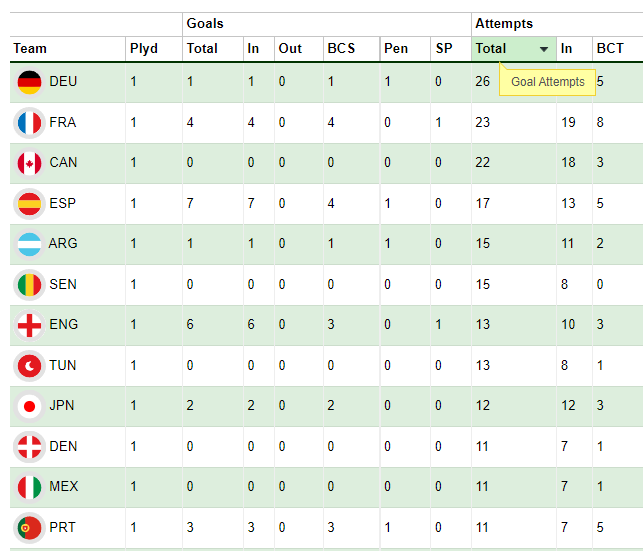Click the Canada flag icon
The width and height of the screenshot is (643, 551).
click(29, 163)
